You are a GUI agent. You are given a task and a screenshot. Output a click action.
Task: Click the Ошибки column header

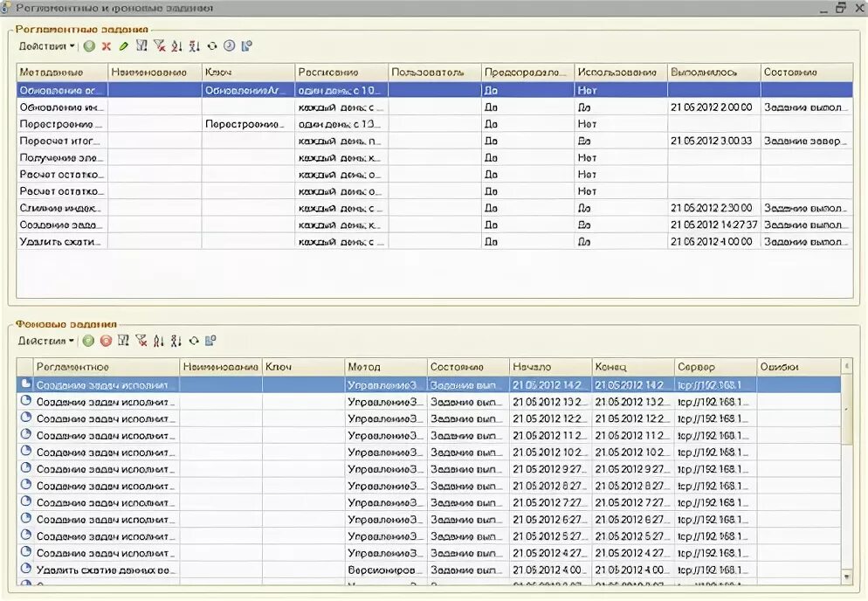pyautogui.click(x=799, y=367)
